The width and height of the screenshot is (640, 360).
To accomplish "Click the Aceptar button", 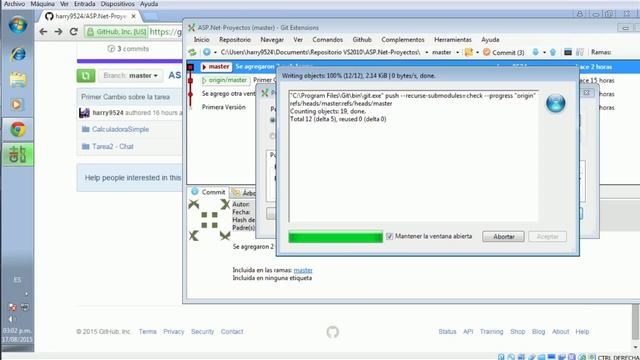I will (547, 237).
